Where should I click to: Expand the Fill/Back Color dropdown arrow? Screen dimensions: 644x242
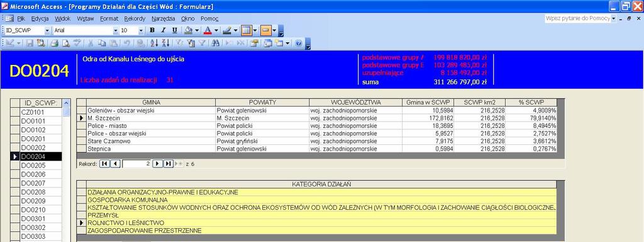[x=197, y=30]
